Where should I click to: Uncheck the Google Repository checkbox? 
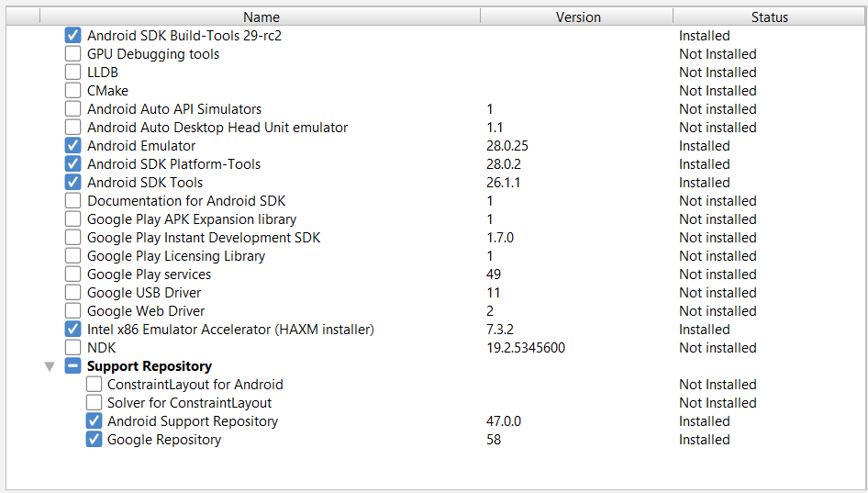[x=94, y=440]
